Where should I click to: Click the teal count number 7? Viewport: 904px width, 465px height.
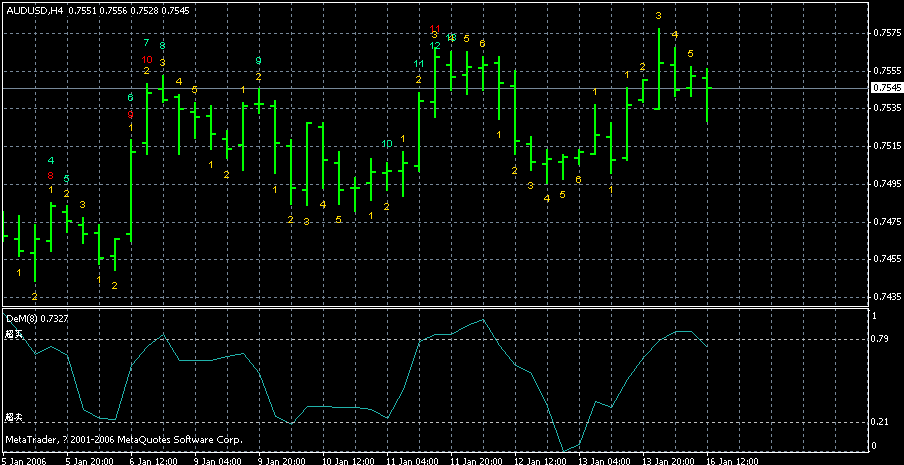pos(146,43)
